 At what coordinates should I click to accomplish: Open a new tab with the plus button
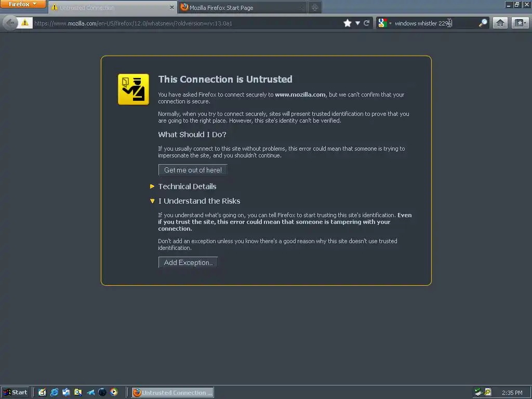point(314,7)
